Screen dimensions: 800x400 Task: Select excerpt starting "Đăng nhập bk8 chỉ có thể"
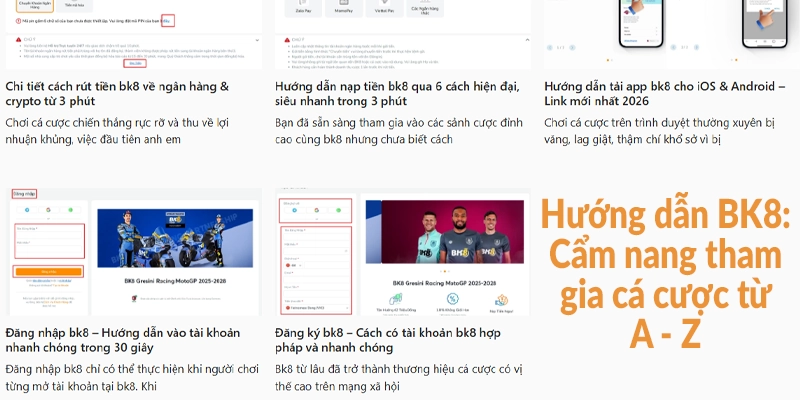tap(132, 378)
